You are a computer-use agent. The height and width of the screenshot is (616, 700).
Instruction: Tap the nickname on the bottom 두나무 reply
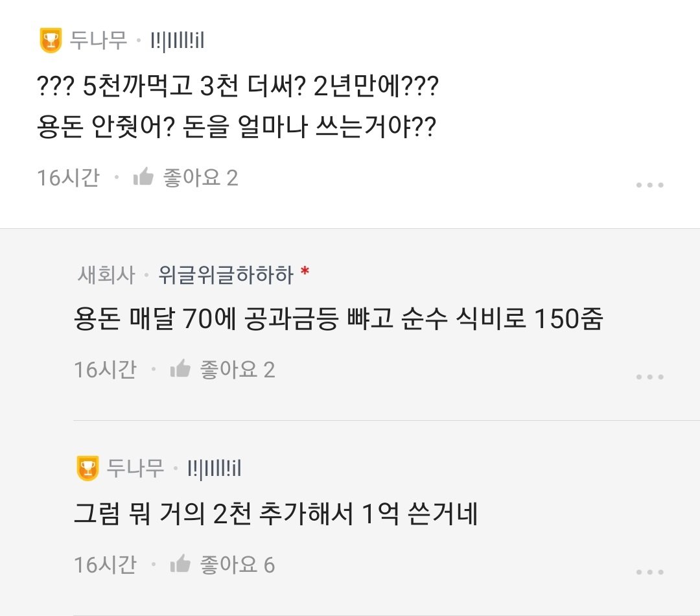click(x=214, y=468)
